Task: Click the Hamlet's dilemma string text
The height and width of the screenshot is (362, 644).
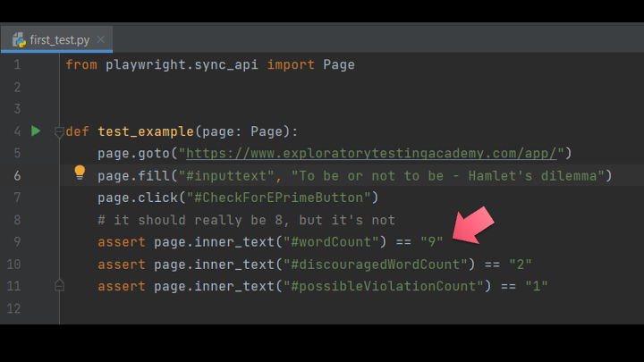Action: tap(448, 176)
